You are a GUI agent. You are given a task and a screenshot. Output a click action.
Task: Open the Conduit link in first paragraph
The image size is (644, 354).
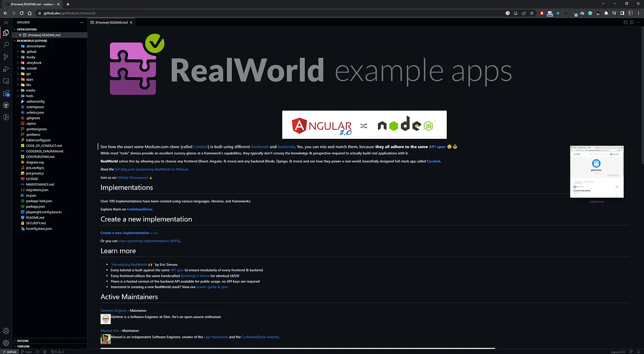[x=201, y=147]
